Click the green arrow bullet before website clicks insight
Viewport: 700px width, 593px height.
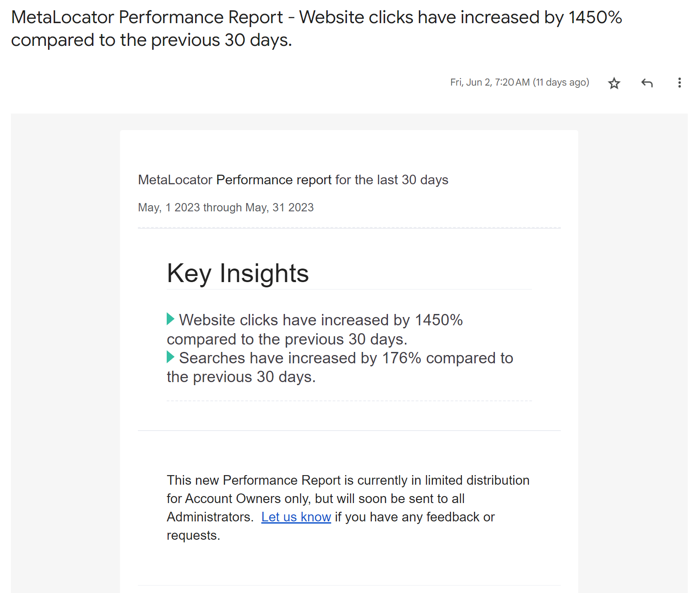point(169,320)
